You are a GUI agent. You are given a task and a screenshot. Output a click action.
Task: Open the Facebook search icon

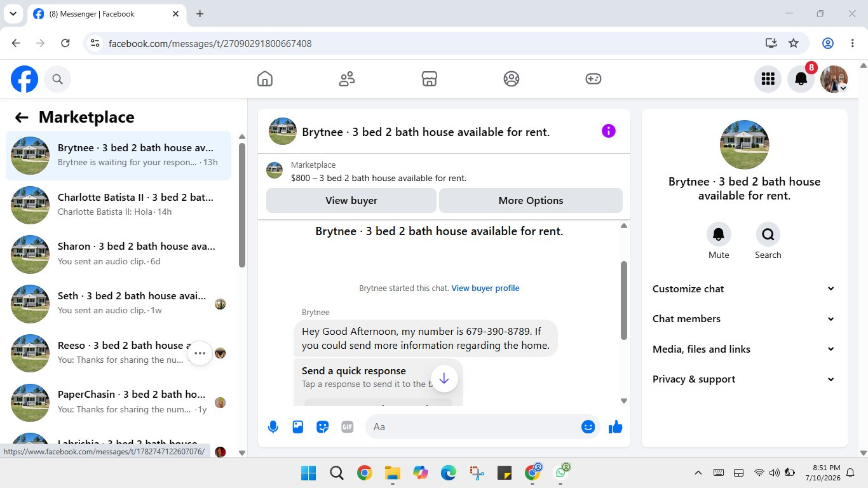coord(58,79)
